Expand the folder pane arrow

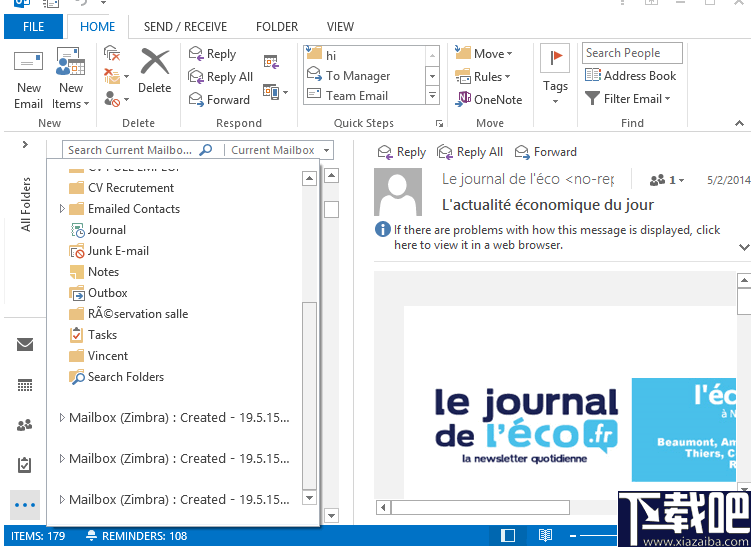pos(25,145)
